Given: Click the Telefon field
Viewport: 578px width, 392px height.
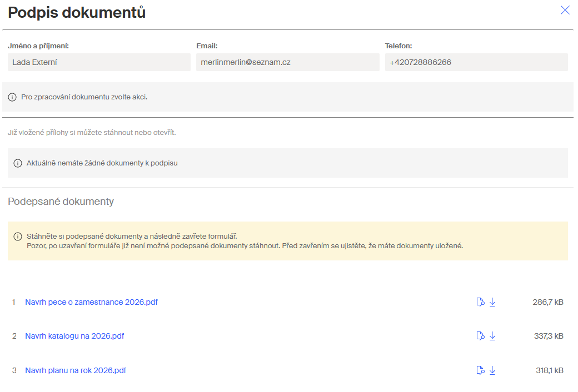Looking at the screenshot, I should 476,62.
